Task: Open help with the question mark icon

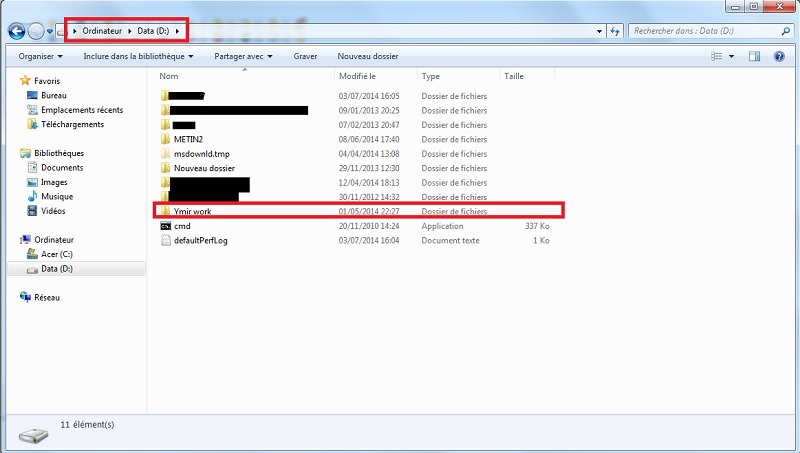Action: (x=779, y=56)
